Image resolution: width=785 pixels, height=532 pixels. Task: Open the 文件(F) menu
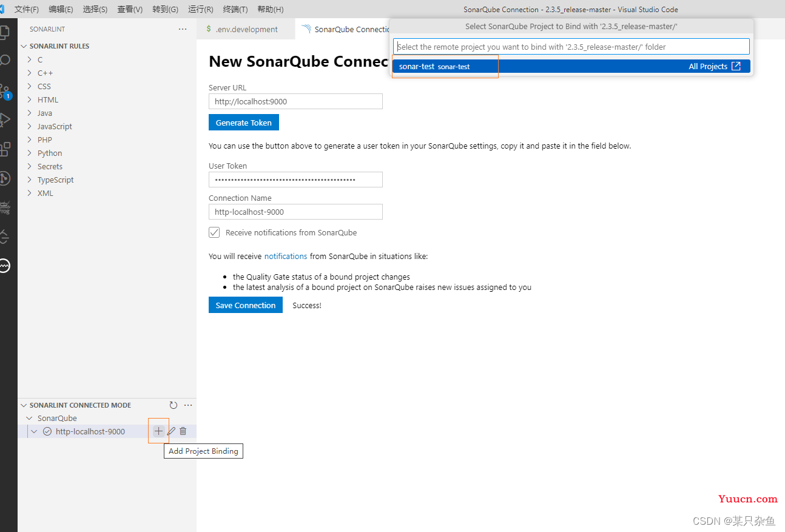tap(26, 10)
